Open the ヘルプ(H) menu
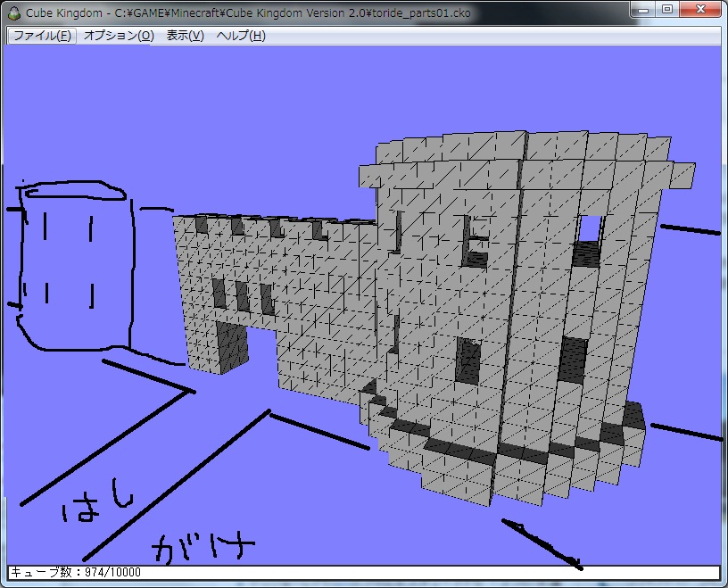This screenshot has height=588, width=728. pyautogui.click(x=241, y=36)
